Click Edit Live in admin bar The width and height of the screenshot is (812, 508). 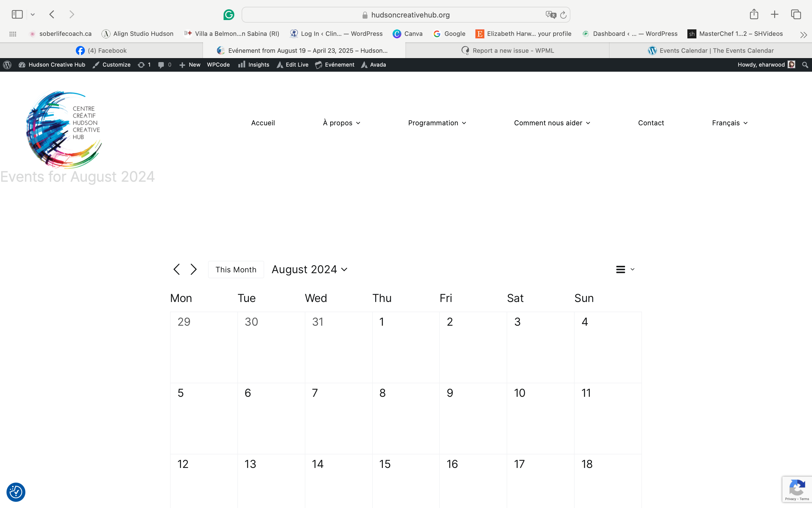point(293,65)
